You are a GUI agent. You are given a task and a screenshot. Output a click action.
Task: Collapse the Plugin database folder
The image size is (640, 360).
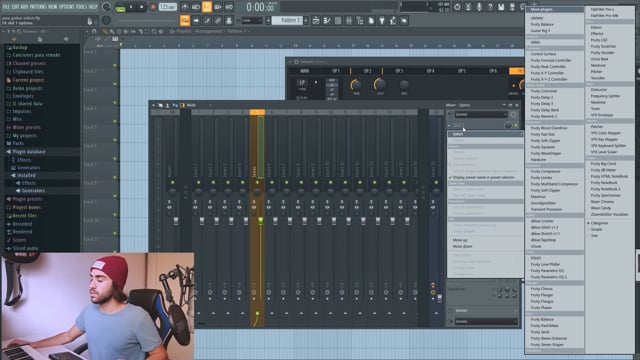(29, 151)
